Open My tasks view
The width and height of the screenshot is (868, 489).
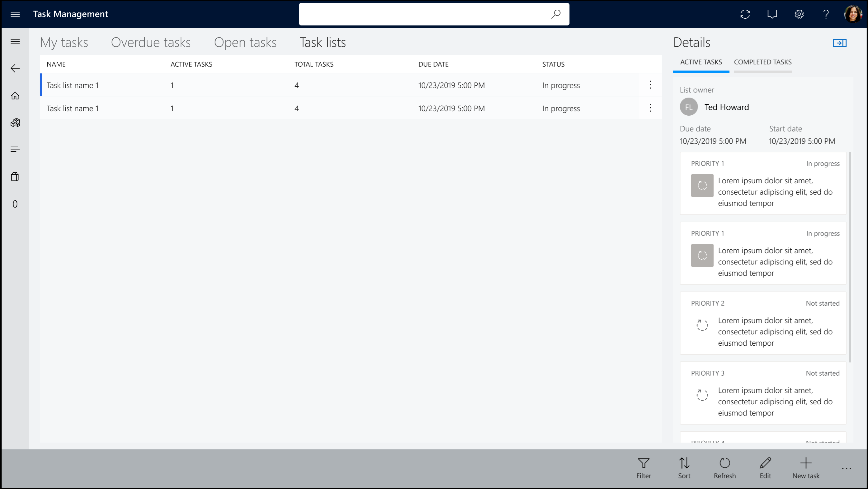[64, 41]
